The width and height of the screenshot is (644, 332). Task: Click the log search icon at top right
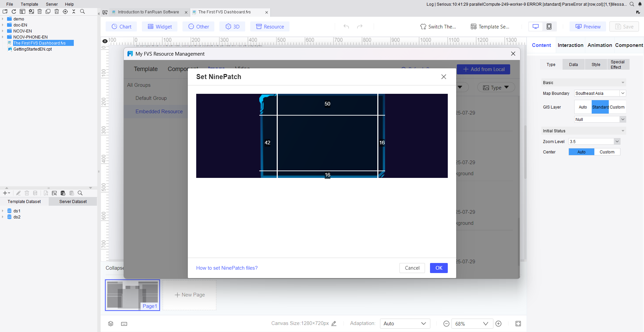pyautogui.click(x=632, y=4)
